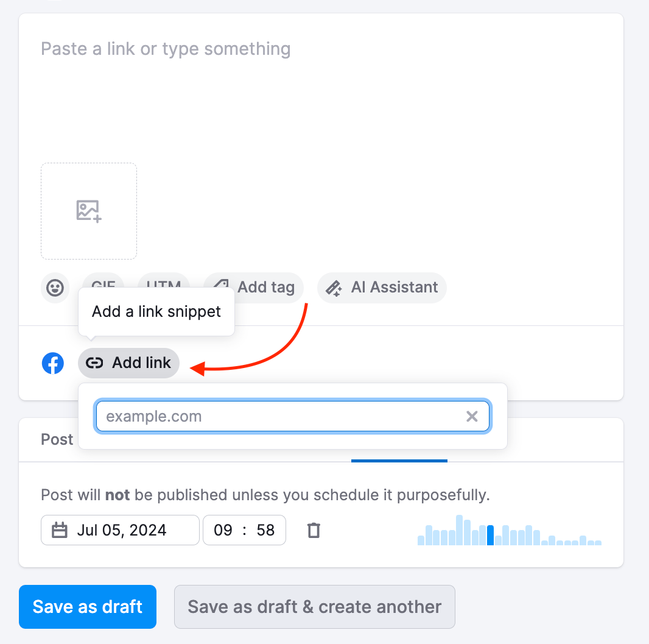Delete the schedule using the trash icon

click(314, 530)
